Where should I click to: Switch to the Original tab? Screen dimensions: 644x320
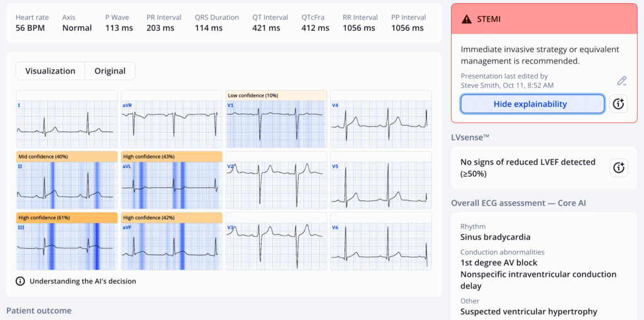click(x=110, y=71)
